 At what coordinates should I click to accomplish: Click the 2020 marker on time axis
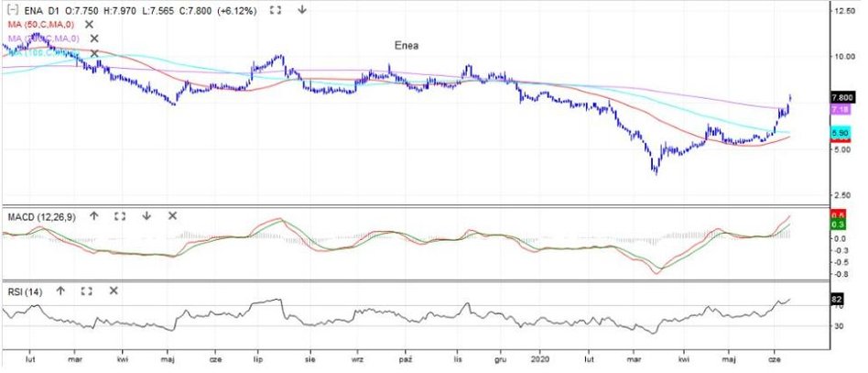(542, 360)
